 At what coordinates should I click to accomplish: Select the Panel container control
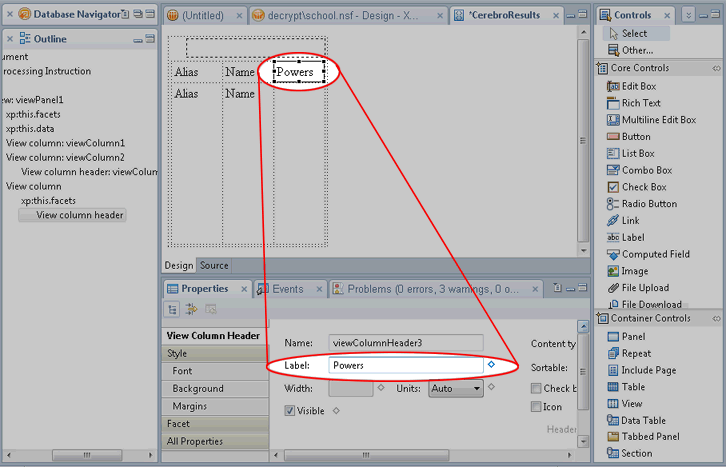tap(626, 336)
